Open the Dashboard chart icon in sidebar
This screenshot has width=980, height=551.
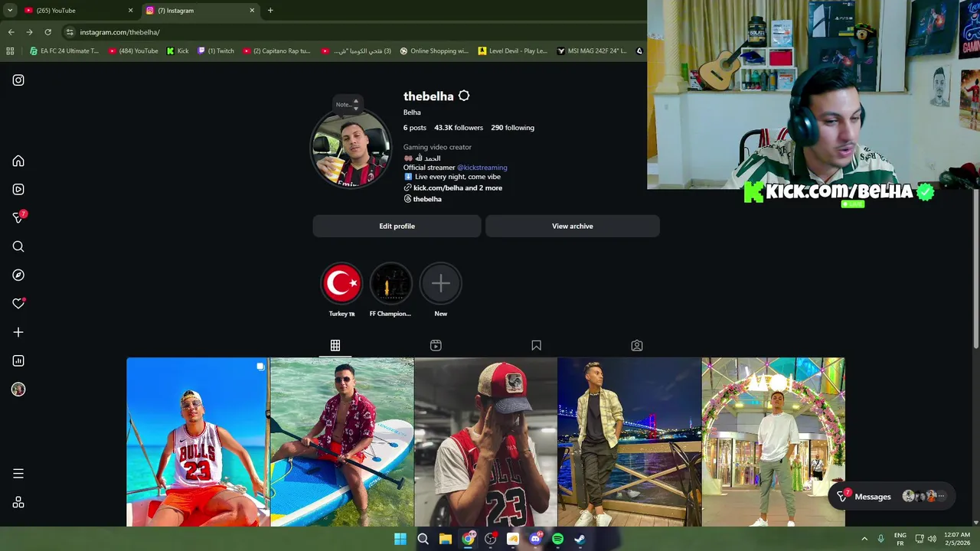[x=18, y=360]
